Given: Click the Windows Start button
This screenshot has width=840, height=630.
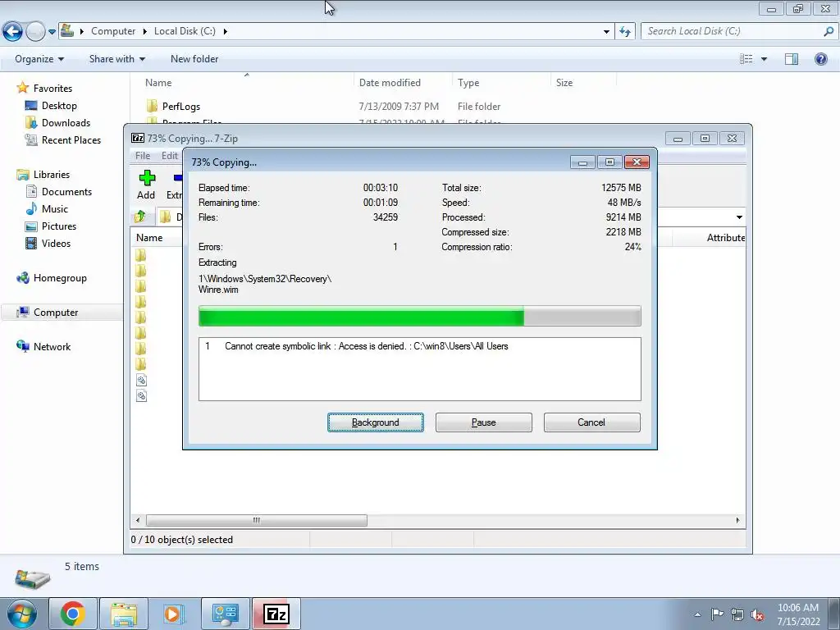Looking at the screenshot, I should (x=21, y=614).
